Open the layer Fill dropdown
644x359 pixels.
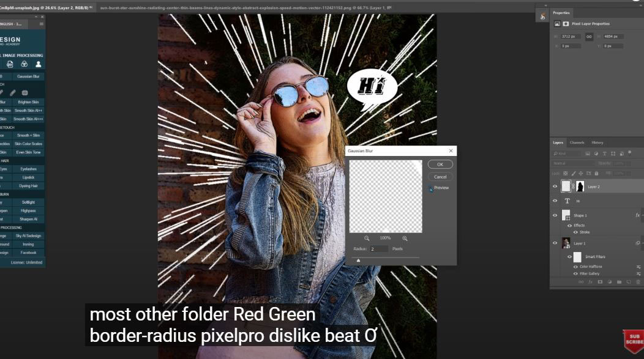pos(621,173)
